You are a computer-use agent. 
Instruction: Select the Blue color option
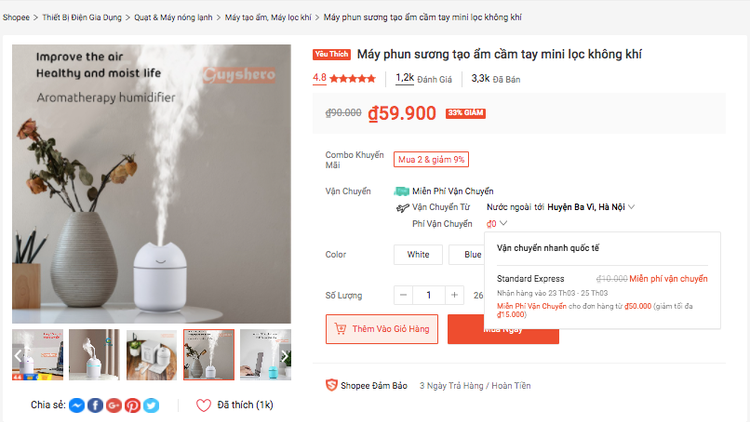tap(470, 255)
